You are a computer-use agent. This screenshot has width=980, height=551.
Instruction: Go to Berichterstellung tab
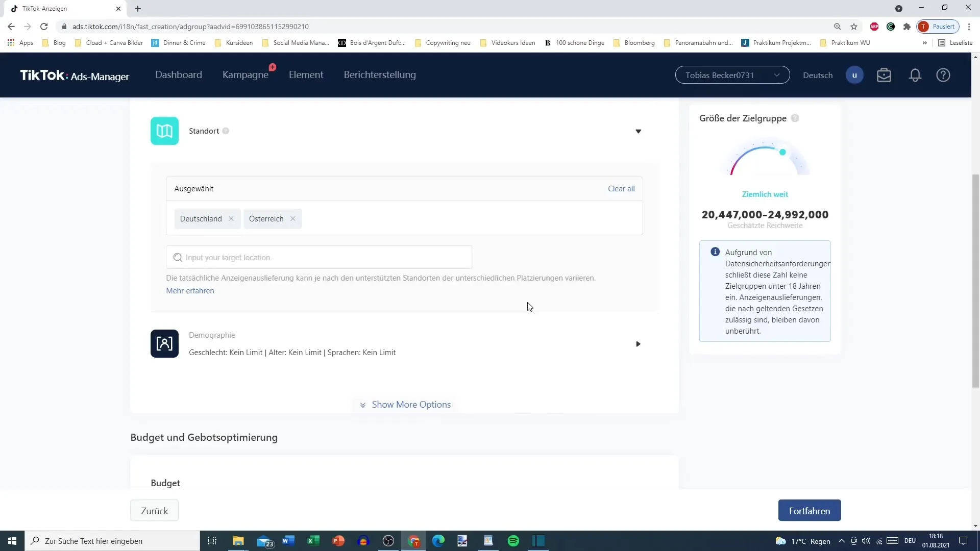(380, 75)
